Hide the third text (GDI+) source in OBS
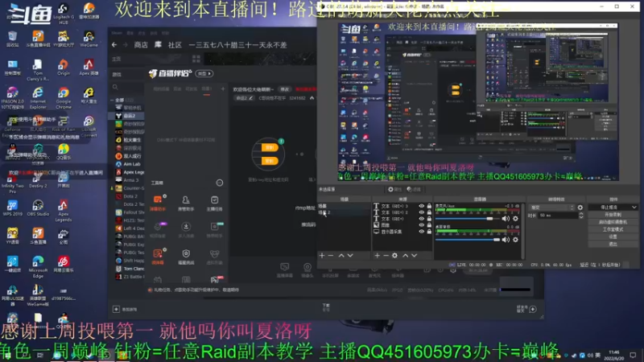Viewport: 644px width, 362px height. point(421,219)
